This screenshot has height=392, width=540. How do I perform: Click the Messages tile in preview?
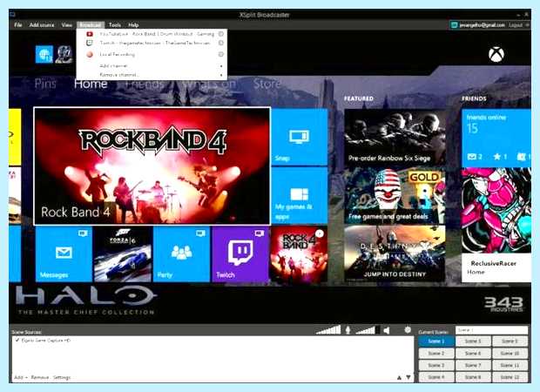pos(64,254)
